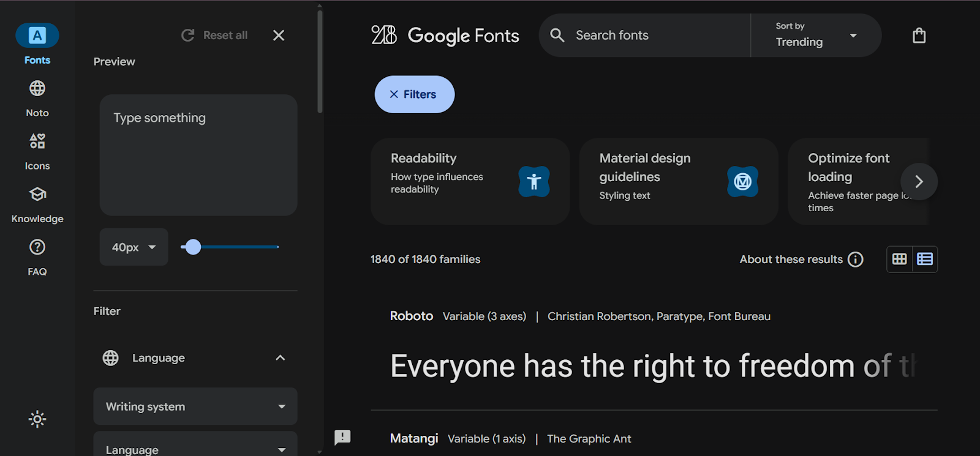This screenshot has height=456, width=980.
Task: Open the Fonts section in sidebar
Action: [x=37, y=44]
